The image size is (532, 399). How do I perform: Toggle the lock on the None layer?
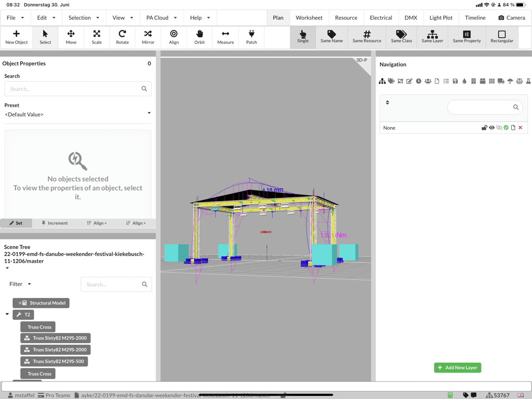click(x=484, y=128)
